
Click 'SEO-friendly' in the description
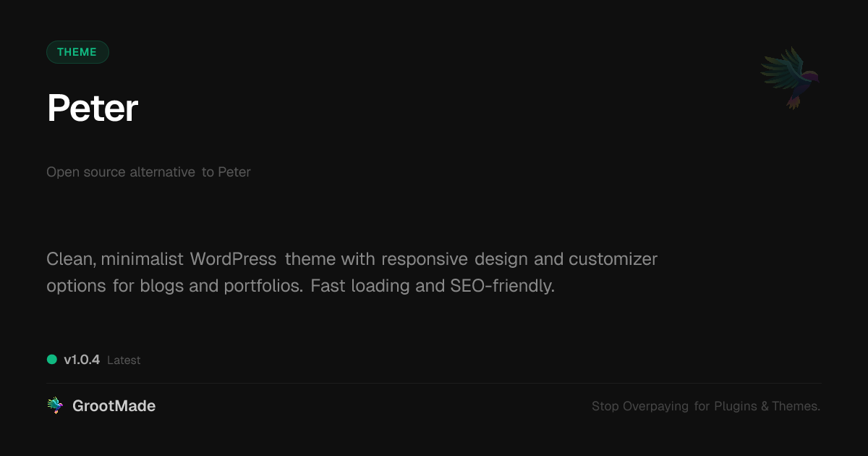click(502, 286)
